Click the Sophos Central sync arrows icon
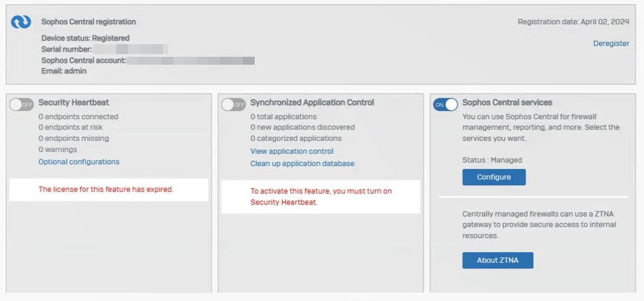 click(21, 22)
